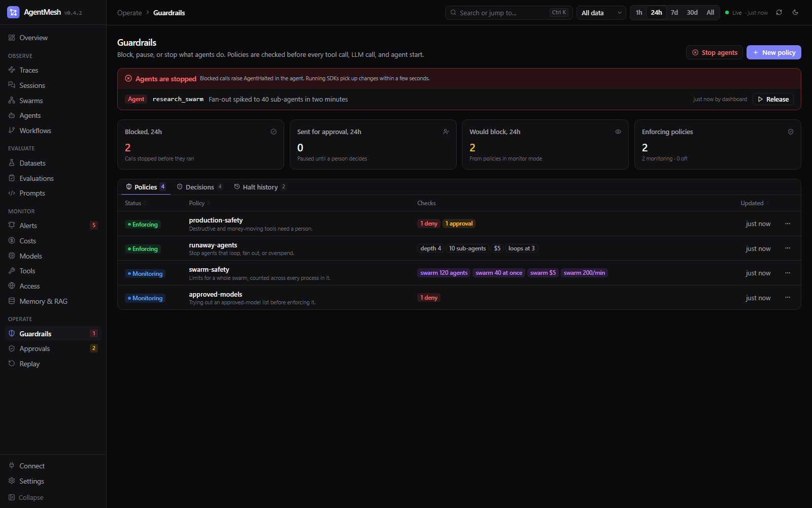Select the Policies tab

point(146,187)
